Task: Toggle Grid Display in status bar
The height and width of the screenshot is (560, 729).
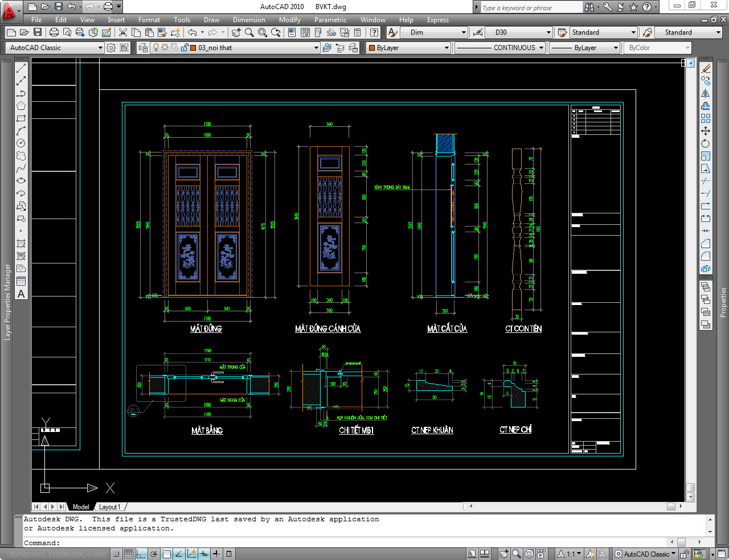Action: click(129, 554)
